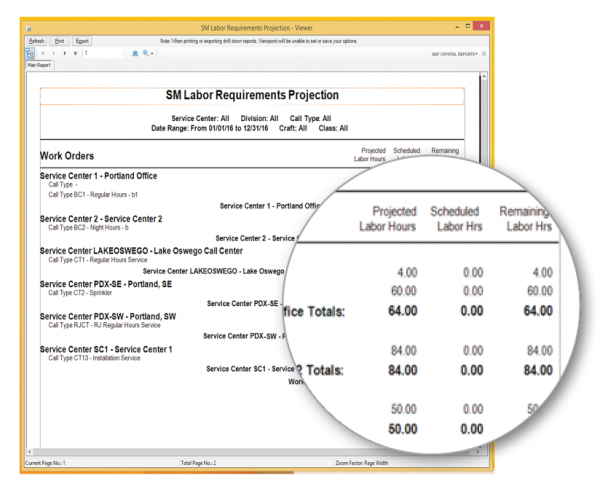Click the 'SM Labor Requirements Projection' report title

(x=252, y=95)
